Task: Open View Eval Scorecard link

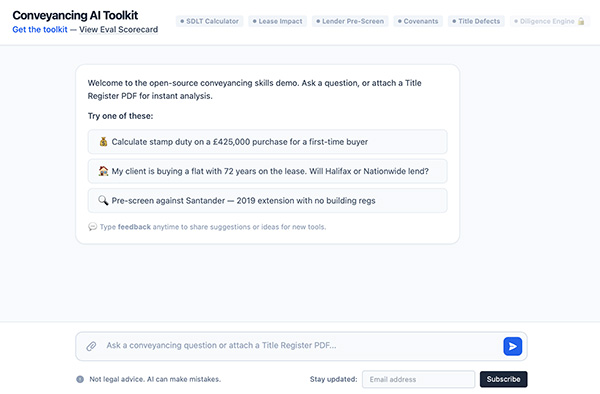Action: (x=119, y=29)
